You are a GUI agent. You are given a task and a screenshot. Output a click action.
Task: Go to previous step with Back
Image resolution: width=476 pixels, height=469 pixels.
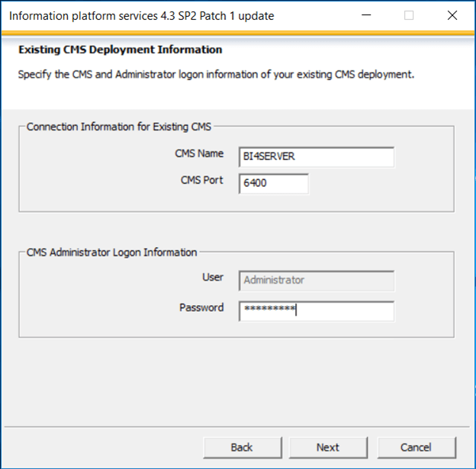243,448
